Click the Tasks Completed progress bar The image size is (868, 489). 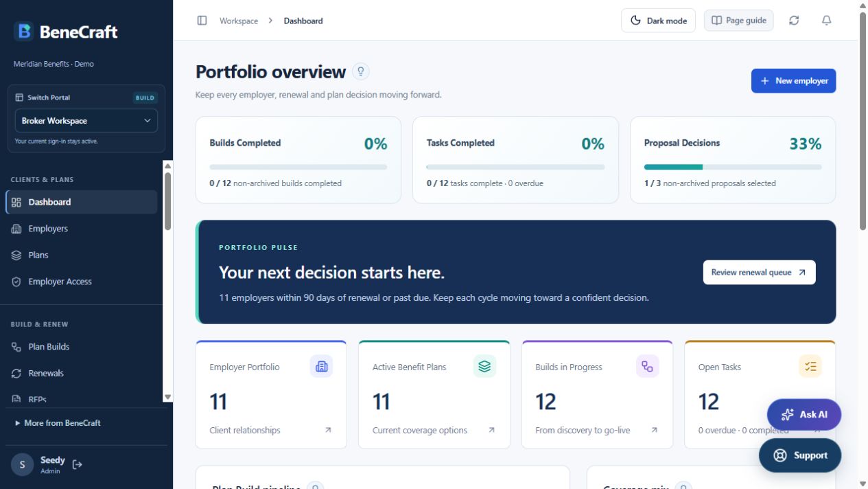(515, 167)
